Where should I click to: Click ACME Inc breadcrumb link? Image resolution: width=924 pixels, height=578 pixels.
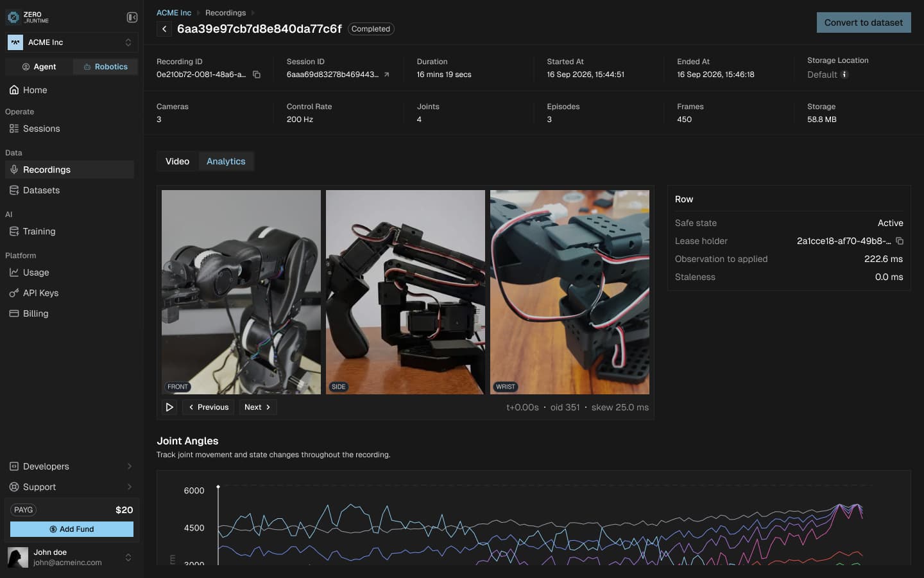click(x=174, y=13)
